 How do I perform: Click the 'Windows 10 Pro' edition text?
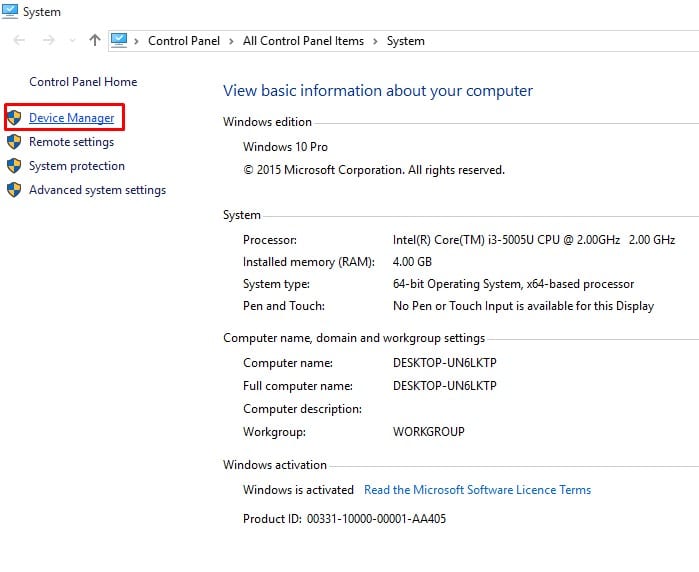point(285,147)
